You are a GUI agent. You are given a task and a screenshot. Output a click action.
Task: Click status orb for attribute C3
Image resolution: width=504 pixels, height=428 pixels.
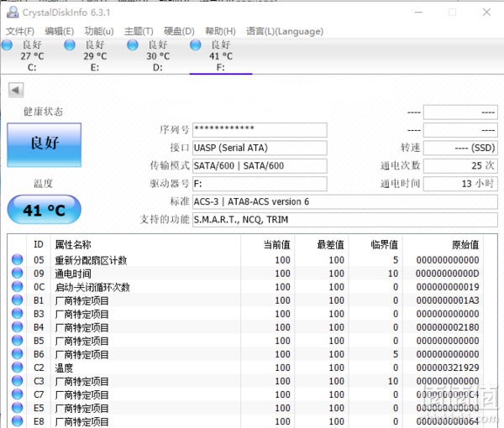click(x=17, y=381)
